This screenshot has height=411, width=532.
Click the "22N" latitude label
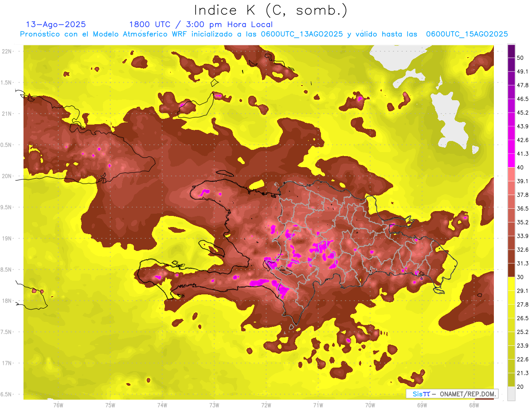pos(7,51)
